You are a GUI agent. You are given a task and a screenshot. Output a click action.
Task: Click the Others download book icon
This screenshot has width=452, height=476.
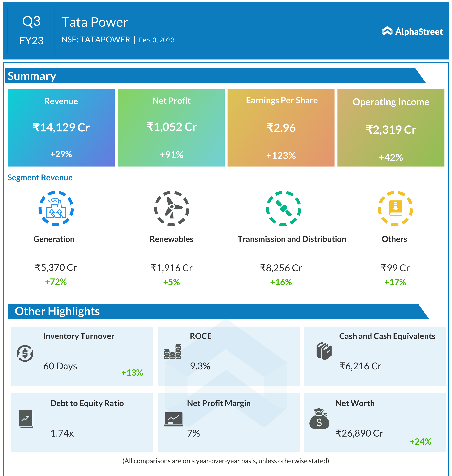[x=395, y=209]
